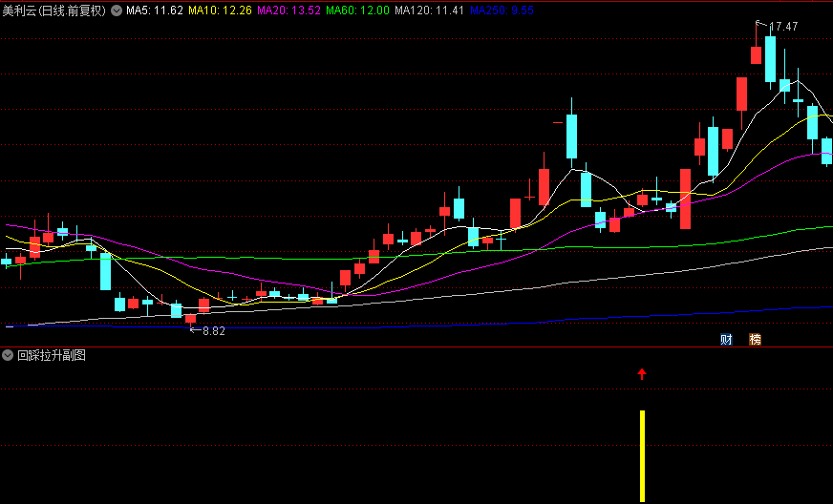Click the MA5: 11.62 label
833x504 pixels.
(x=155, y=10)
